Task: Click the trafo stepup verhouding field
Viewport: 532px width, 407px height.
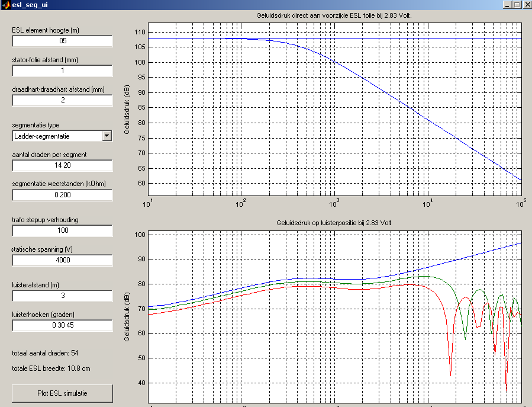Action: point(62,230)
